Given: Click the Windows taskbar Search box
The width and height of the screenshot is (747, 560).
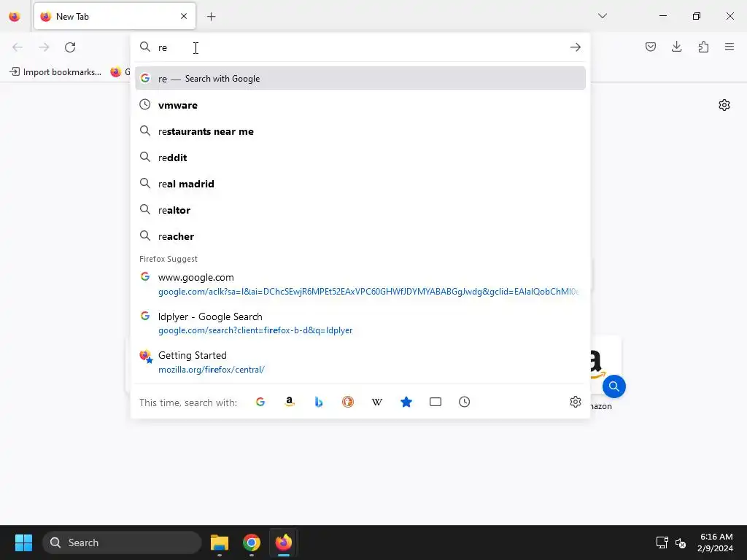Looking at the screenshot, I should (122, 542).
